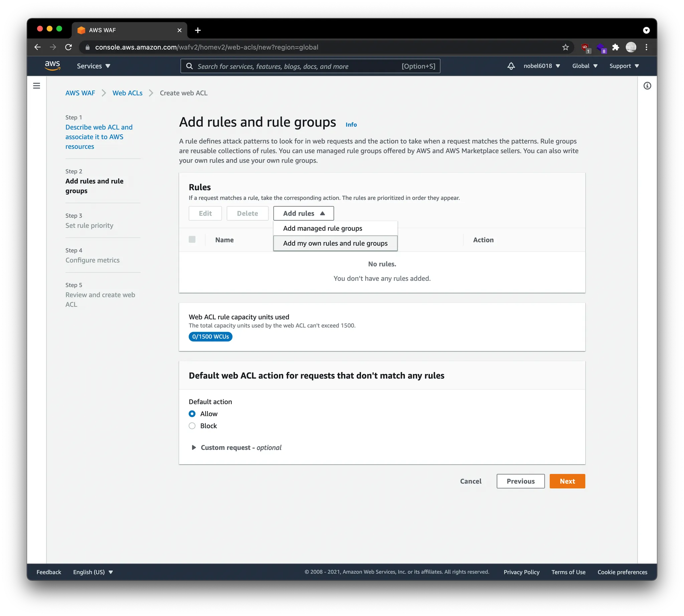Bookmark page with the star icon
This screenshot has width=684, height=616.
pos(565,47)
